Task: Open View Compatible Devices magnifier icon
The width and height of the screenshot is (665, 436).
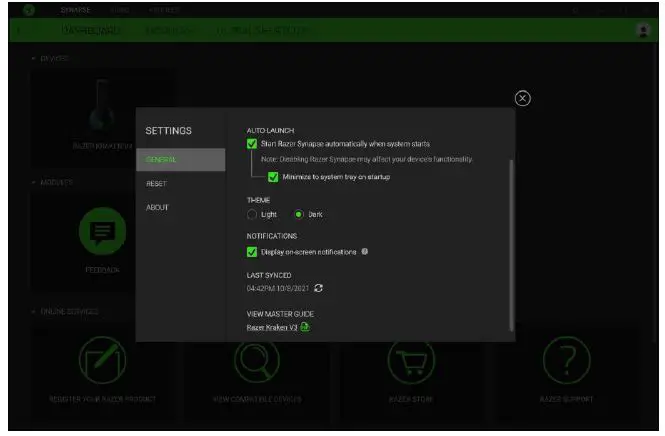Action: click(x=257, y=360)
